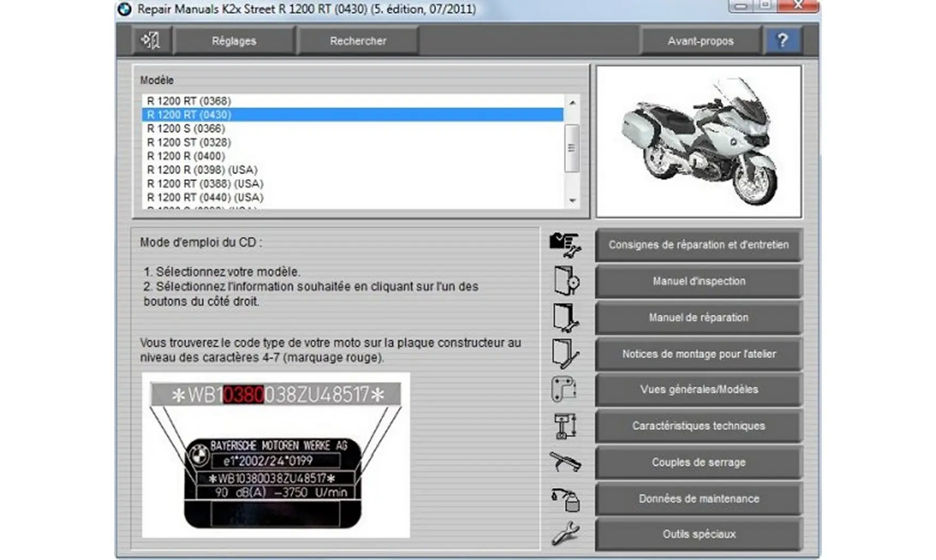Screen dimensions: 936x560
Task: Click the general views/models diagram icon
Action: click(564, 389)
